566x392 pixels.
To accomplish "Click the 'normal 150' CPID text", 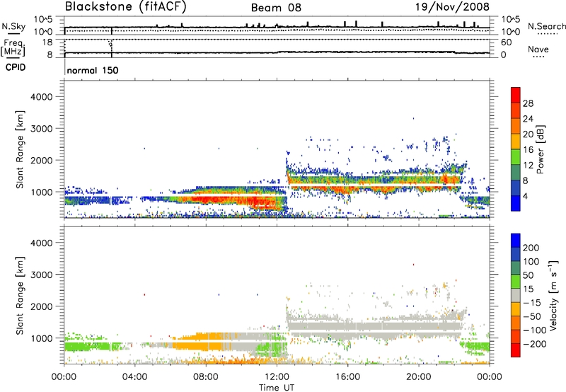I will pos(93,70).
